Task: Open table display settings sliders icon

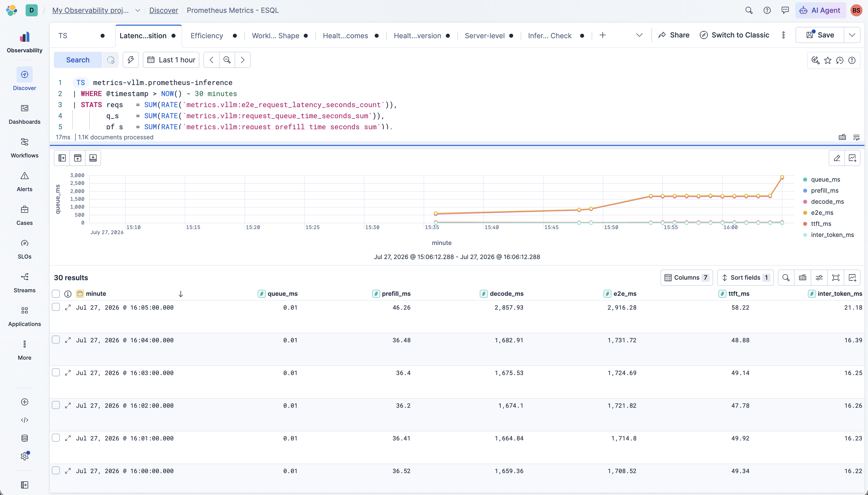Action: [819, 277]
